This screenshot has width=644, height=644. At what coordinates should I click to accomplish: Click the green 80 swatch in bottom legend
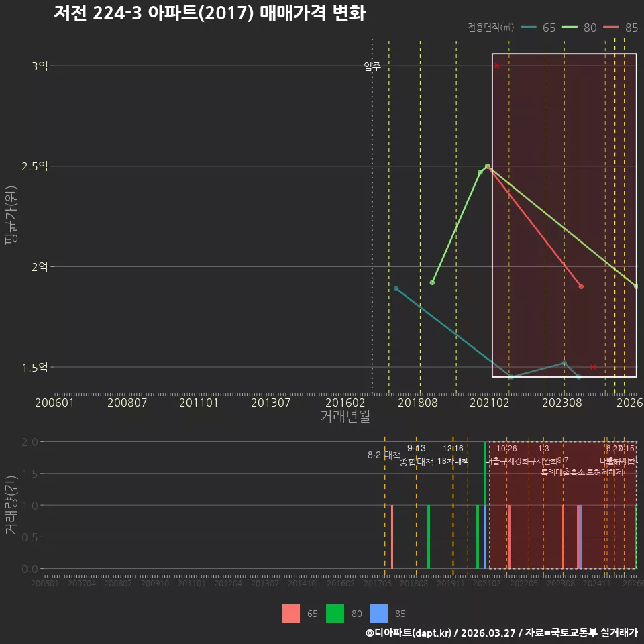[x=335, y=613]
